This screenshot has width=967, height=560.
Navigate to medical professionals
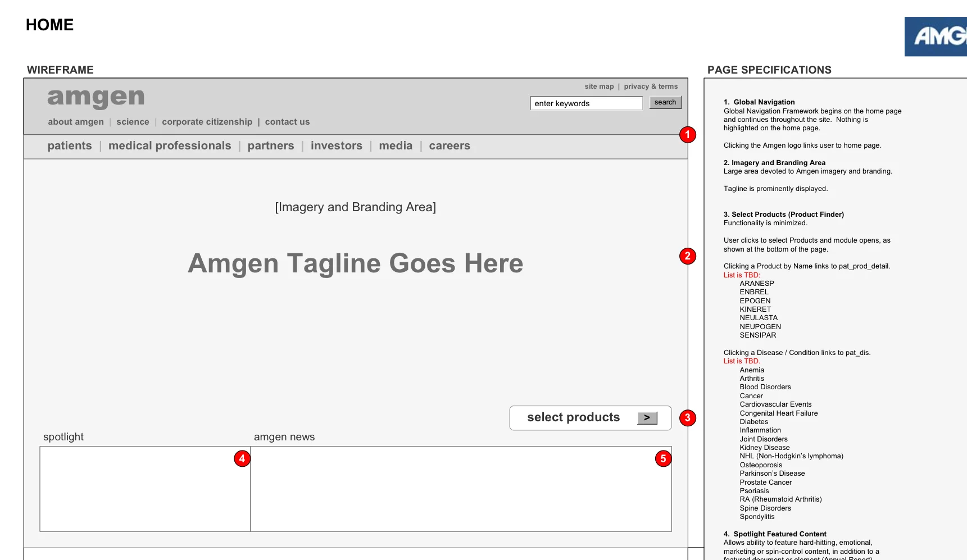click(170, 146)
